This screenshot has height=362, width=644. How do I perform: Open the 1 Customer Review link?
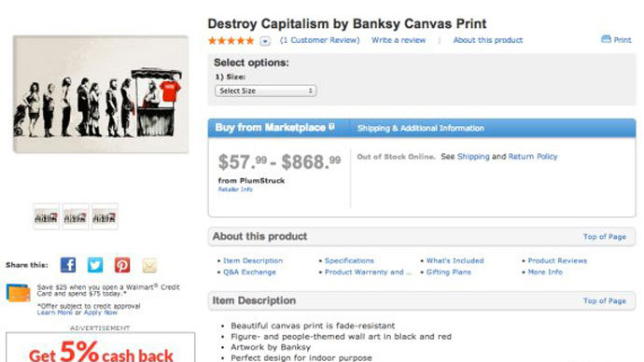point(320,40)
